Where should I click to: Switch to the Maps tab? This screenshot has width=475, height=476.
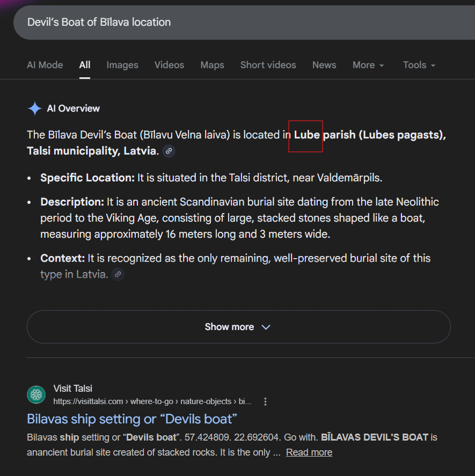click(213, 65)
